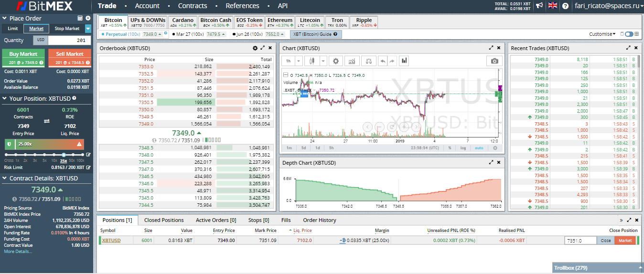Open the 1h chart interval dropdown
The width and height of the screenshot is (644, 274).
[x=299, y=61]
